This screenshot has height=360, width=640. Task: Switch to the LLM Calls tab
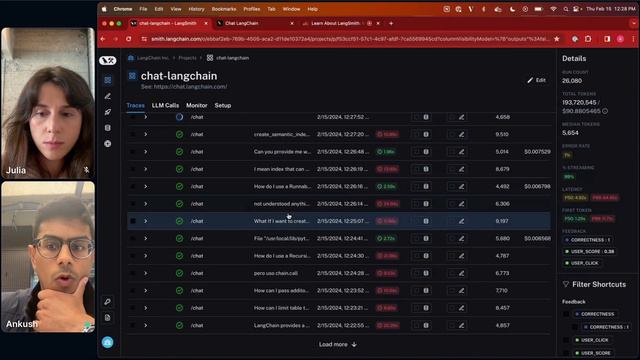click(x=165, y=105)
